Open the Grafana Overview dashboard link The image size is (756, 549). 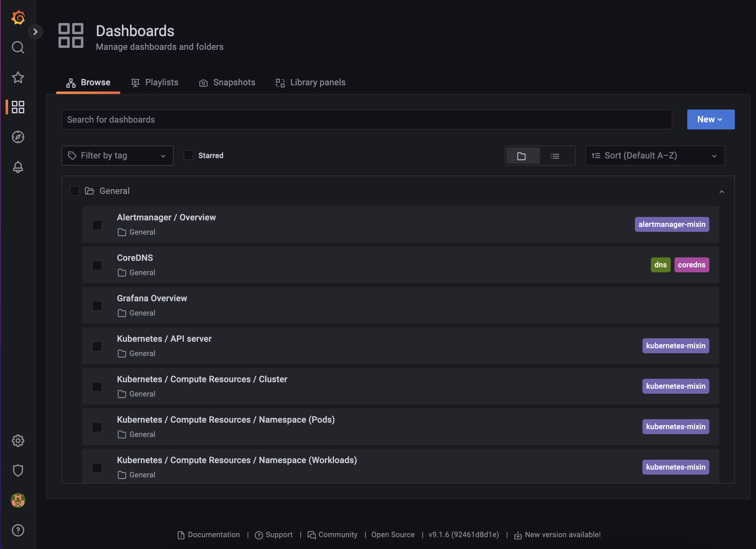(152, 298)
